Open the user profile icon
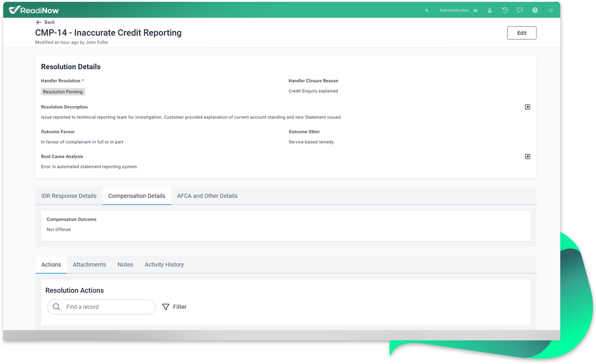Screen dimensions: 596x364 [x=490, y=10]
